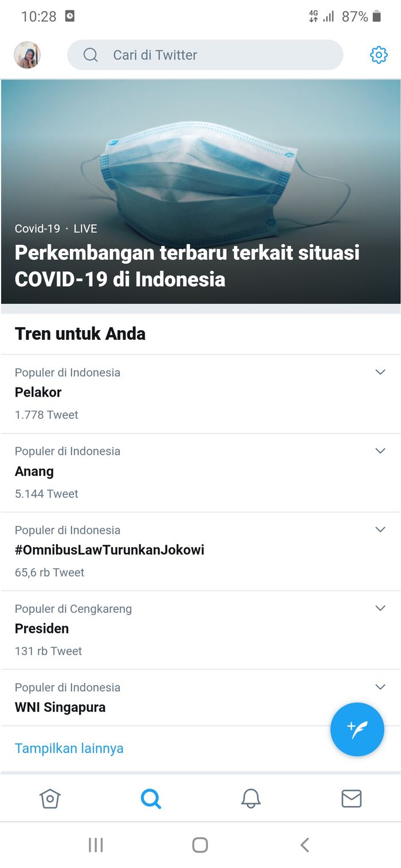Viewport: 401px width, 868px height.
Task: Expand options for the Anang trend
Action: (x=380, y=450)
